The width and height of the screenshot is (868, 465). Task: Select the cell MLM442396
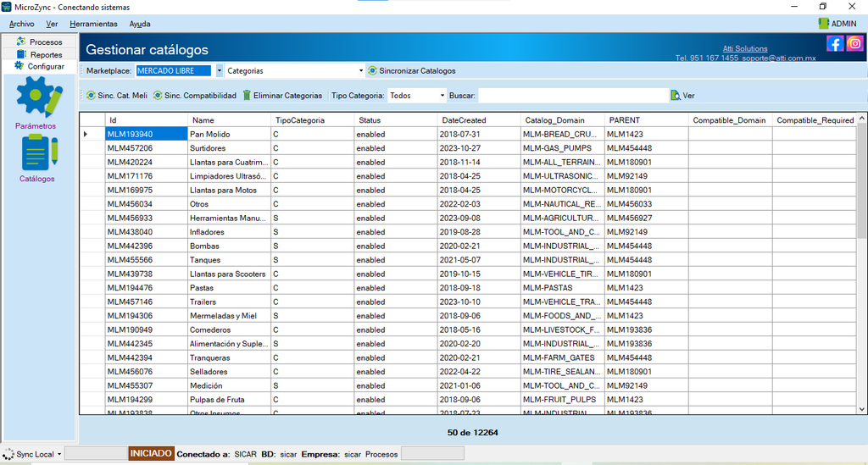(x=146, y=246)
